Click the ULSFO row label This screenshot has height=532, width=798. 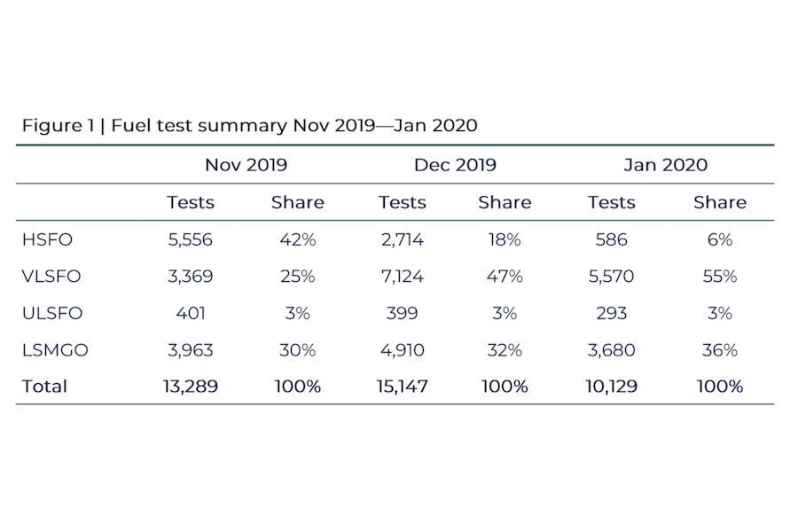[x=51, y=313]
